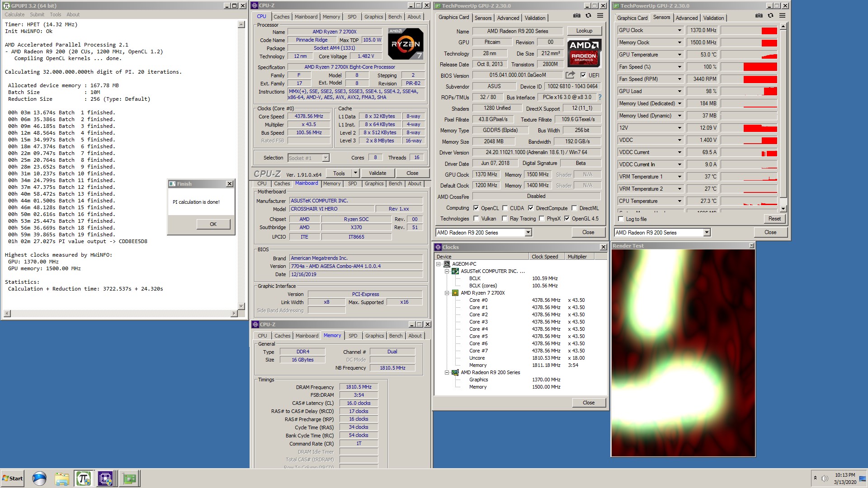This screenshot has height=488, width=868.
Task: Collapse the AMD Ryzen 7 2700X tree node
Action: coord(447,293)
